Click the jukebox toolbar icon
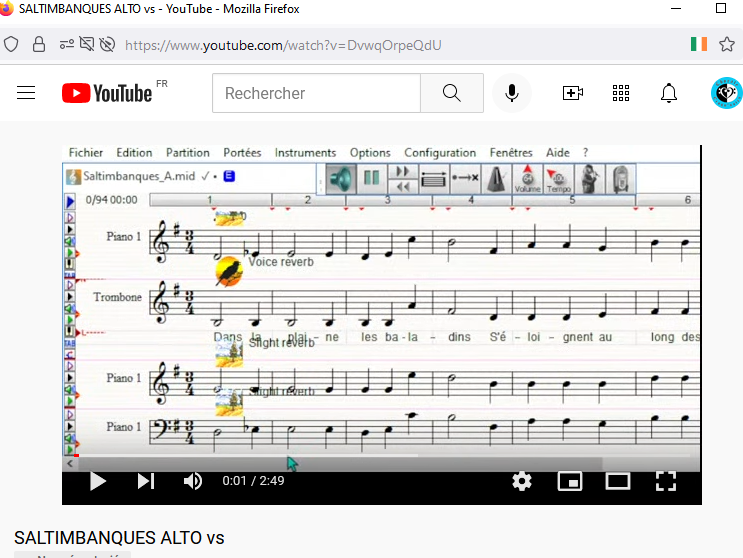Viewport: 743px width, 558px height. pyautogui.click(x=620, y=179)
